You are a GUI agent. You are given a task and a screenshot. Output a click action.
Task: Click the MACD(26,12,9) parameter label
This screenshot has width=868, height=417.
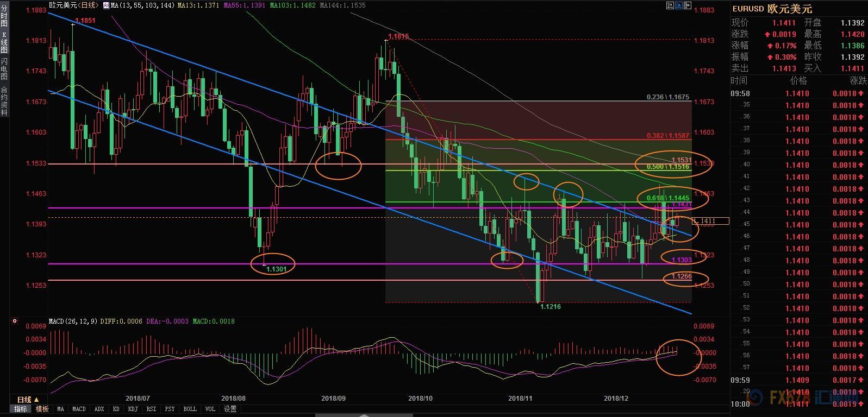pyautogui.click(x=73, y=321)
